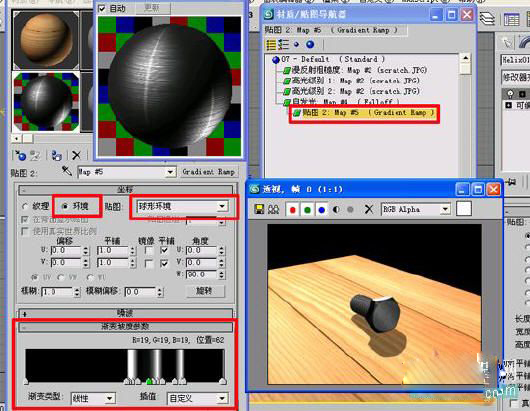Image resolution: width=530 pixels, height=411 pixels.
Task: Click the eyedropper pick material icon
Action: (x=67, y=171)
